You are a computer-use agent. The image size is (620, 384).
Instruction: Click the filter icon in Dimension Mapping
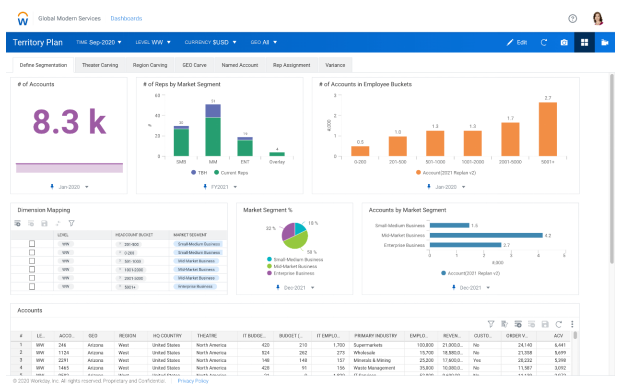click(72, 223)
